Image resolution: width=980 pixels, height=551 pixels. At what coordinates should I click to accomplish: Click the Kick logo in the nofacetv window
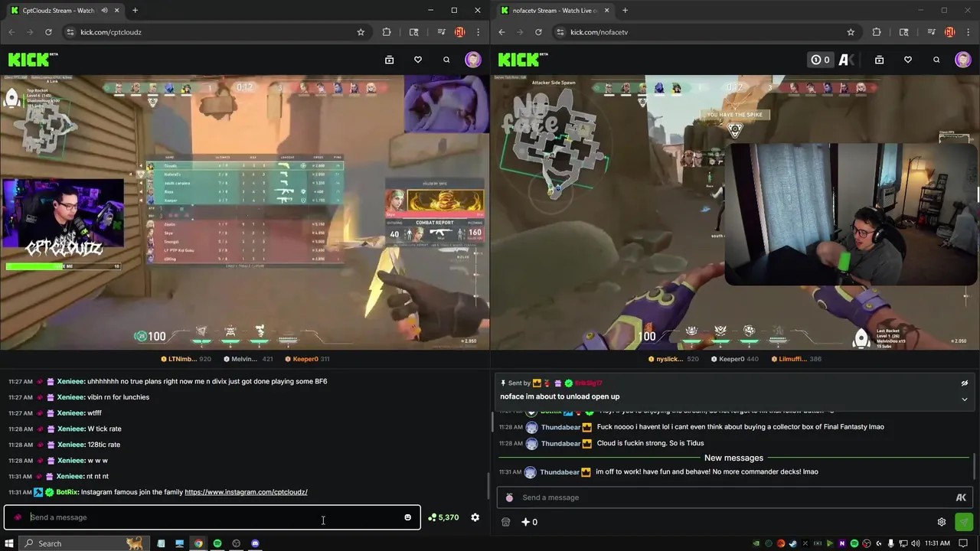523,60
